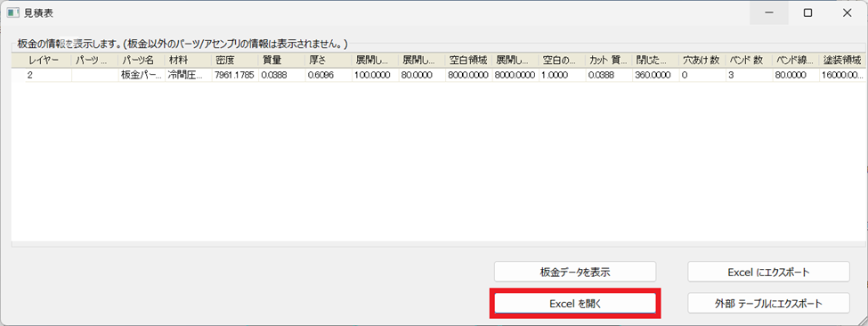The width and height of the screenshot is (868, 326).
Task: Click the 0 cell under 穴あけ 数
Action: coord(702,76)
